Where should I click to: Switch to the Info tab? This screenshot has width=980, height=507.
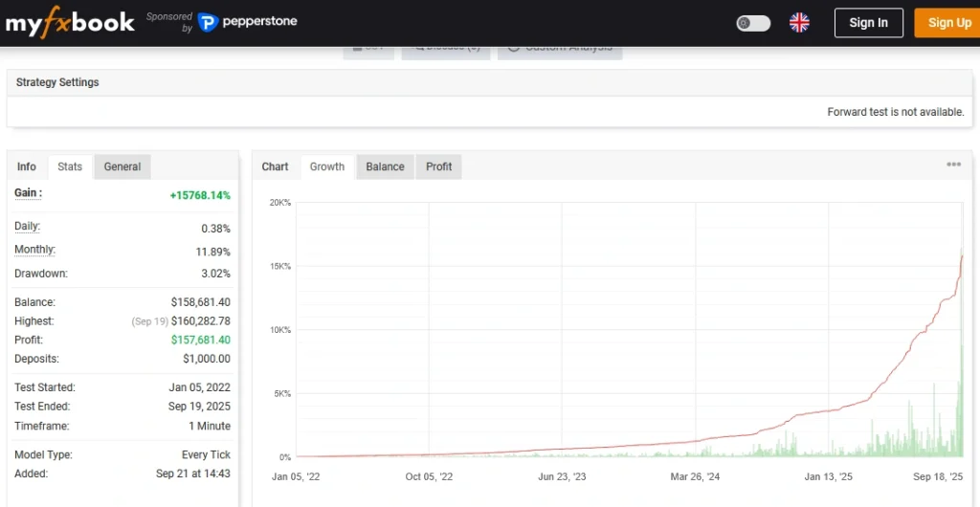[27, 166]
